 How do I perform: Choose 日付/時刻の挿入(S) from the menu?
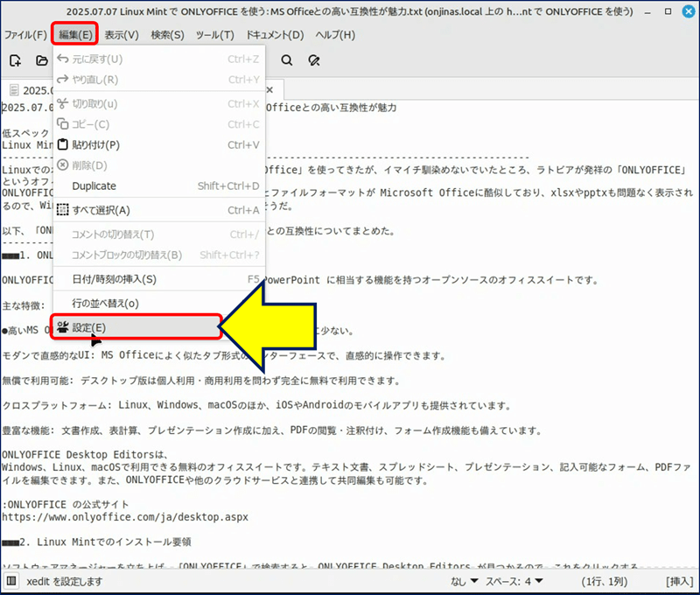[x=159, y=279]
